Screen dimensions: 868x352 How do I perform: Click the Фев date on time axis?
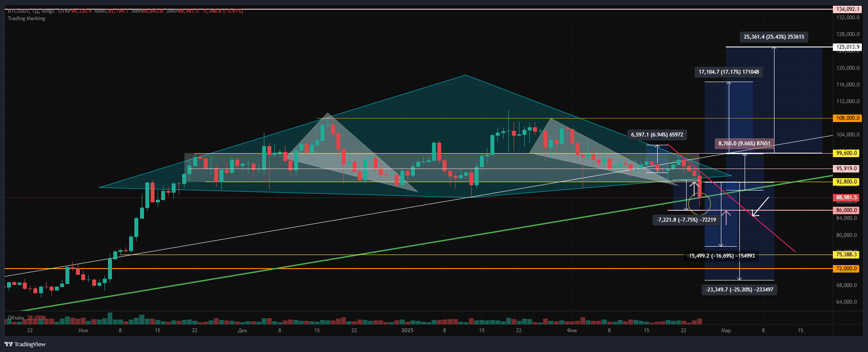(572, 330)
